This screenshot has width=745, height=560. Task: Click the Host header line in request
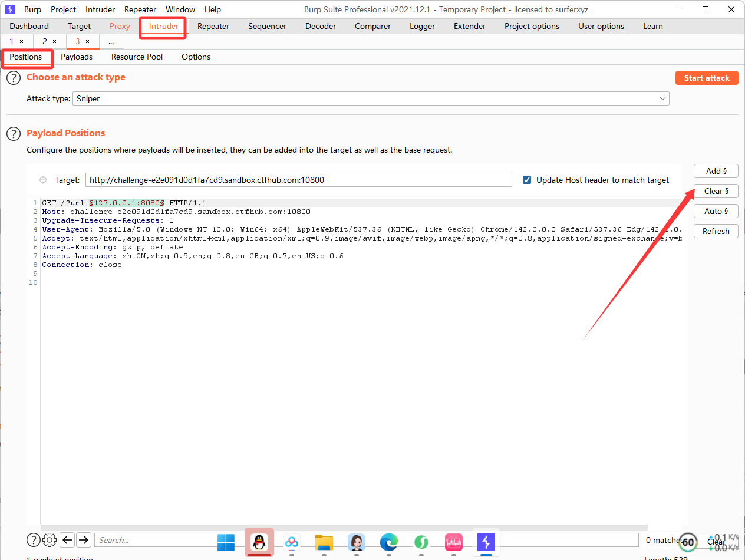pyautogui.click(x=176, y=212)
